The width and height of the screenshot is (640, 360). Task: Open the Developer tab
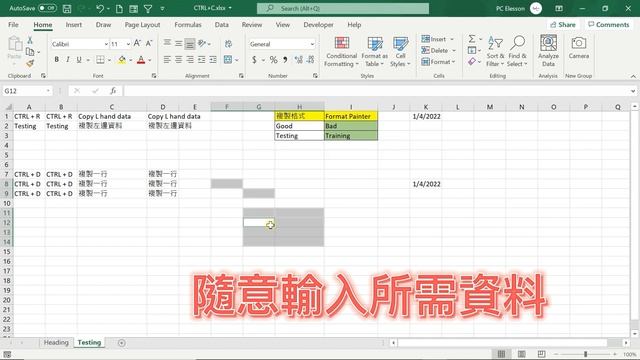(318, 24)
